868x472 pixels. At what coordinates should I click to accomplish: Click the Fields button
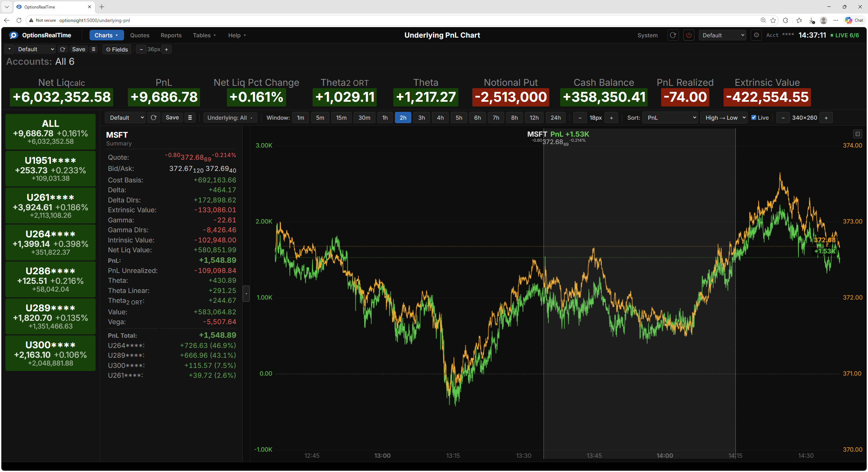pos(117,50)
